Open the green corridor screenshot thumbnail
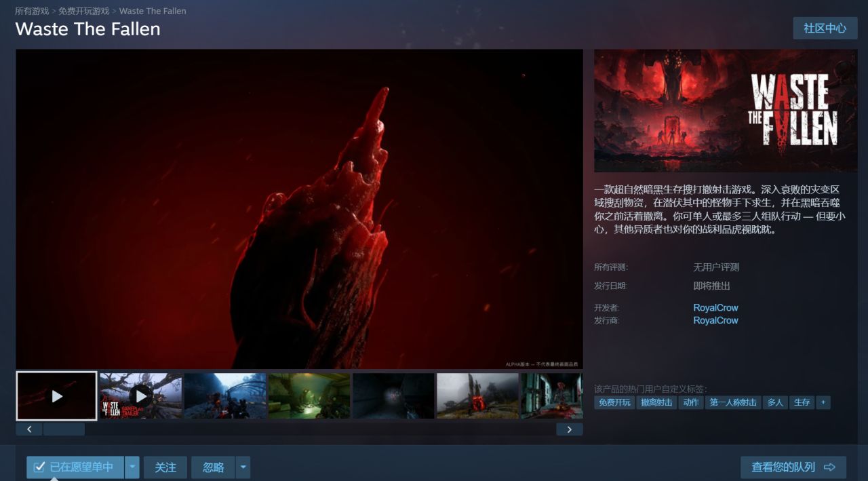This screenshot has height=481, width=868. [309, 396]
